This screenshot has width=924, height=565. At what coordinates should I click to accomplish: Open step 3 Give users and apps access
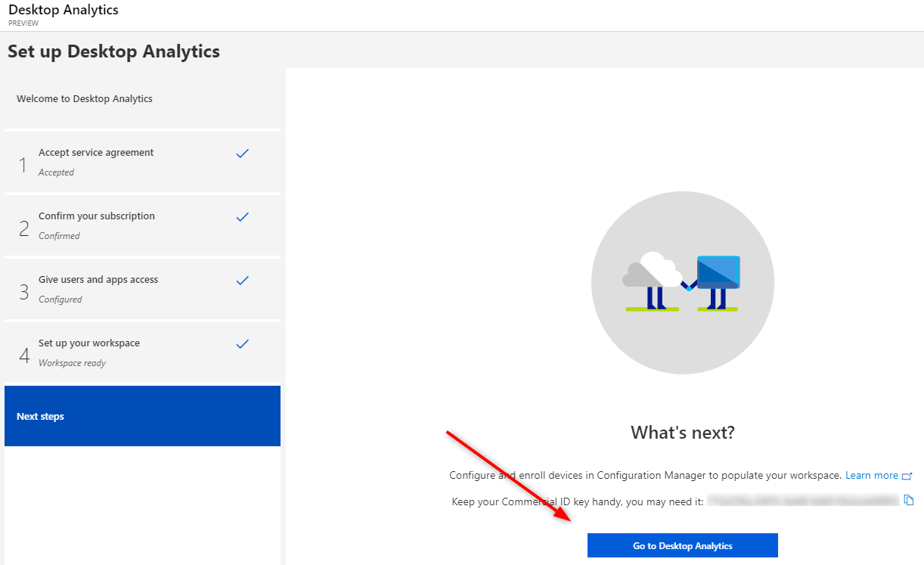[x=142, y=289]
